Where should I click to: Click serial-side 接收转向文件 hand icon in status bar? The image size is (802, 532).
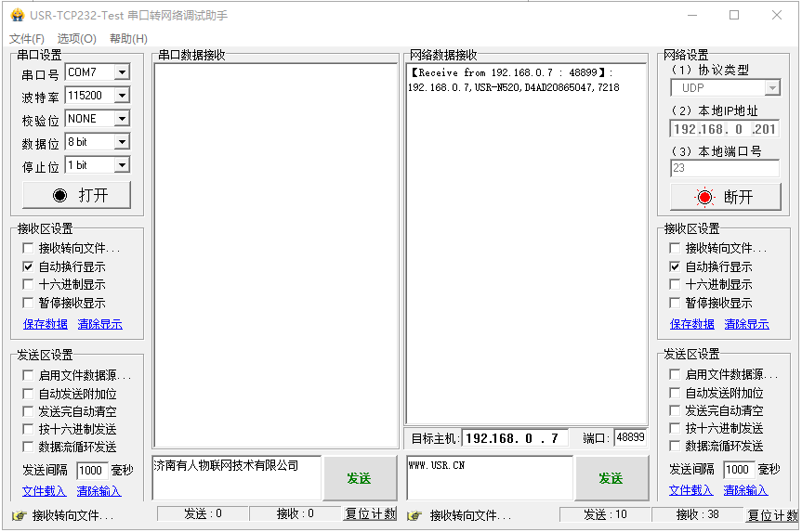(x=19, y=515)
